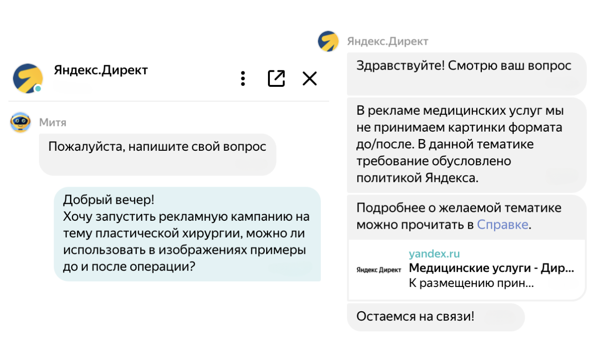Click the Митя bot avatar
The width and height of the screenshot is (607, 364).
(21, 122)
